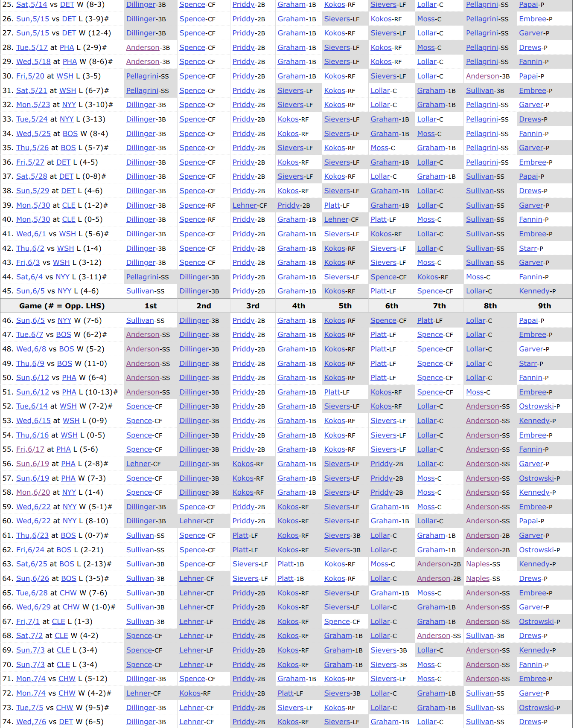
Task: Select Anderson batting 1st in game 28
Action: pyautogui.click(x=143, y=48)
